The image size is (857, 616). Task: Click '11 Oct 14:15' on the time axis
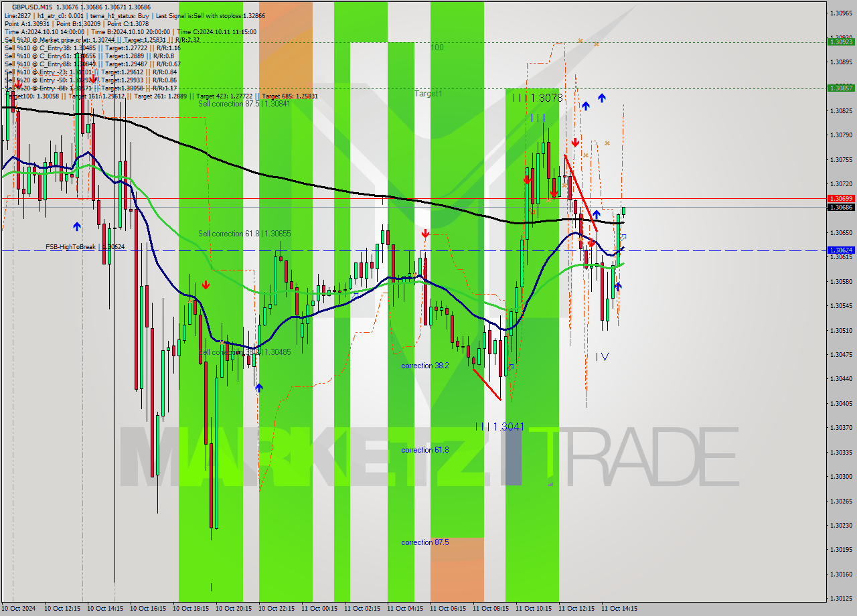[x=619, y=609]
